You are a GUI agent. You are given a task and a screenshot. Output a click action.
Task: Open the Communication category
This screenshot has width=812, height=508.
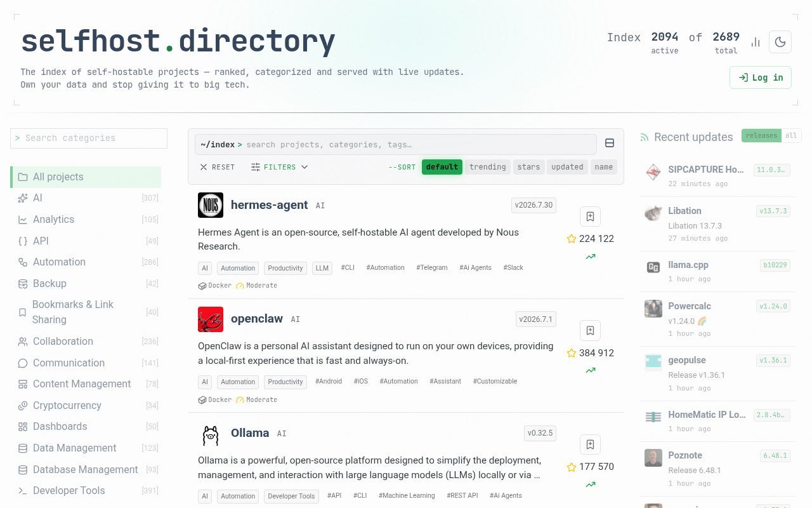[86, 363]
